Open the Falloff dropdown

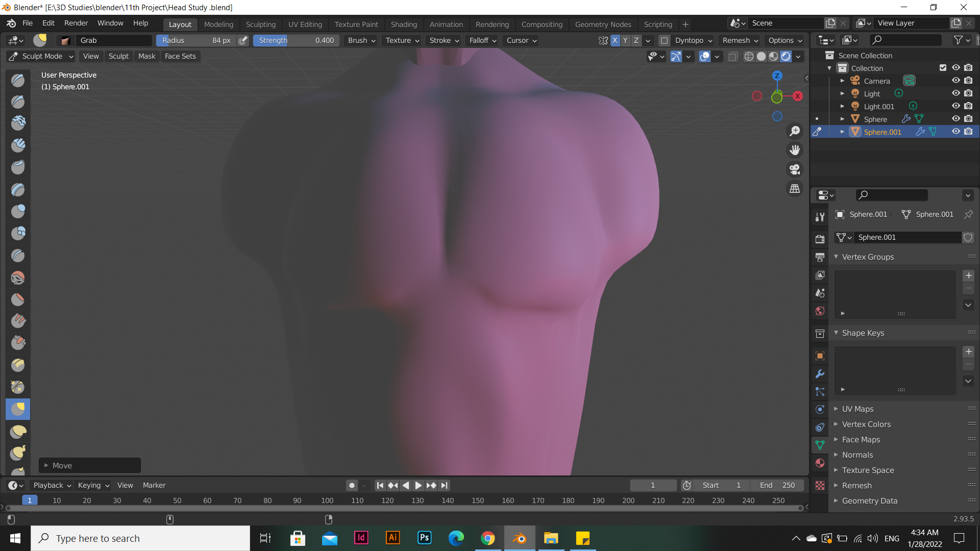coord(482,40)
